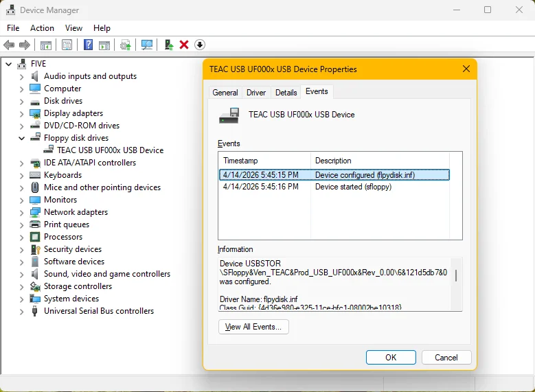Screen dimensions: 535x392
Task: Expand the Computer category
Action: pyautogui.click(x=21, y=89)
